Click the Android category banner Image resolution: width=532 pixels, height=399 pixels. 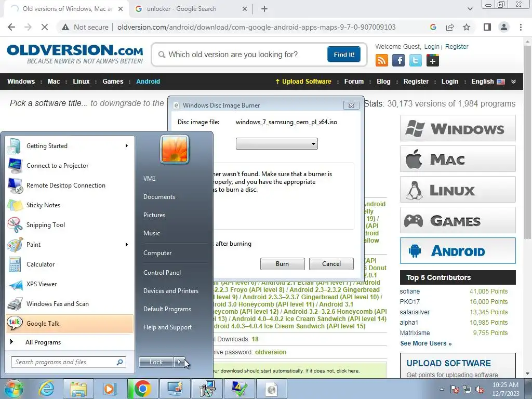(458, 251)
